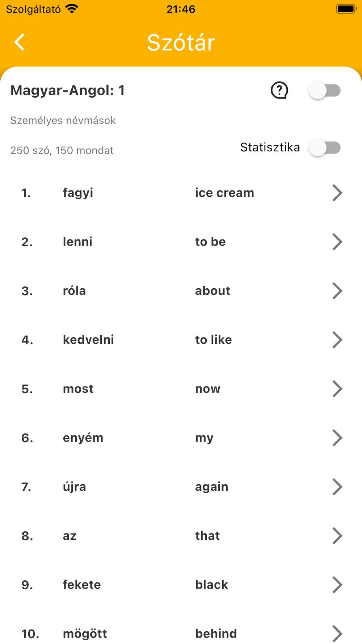Tap the Wi-Fi status icon
This screenshot has height=644, width=362.
tap(72, 9)
